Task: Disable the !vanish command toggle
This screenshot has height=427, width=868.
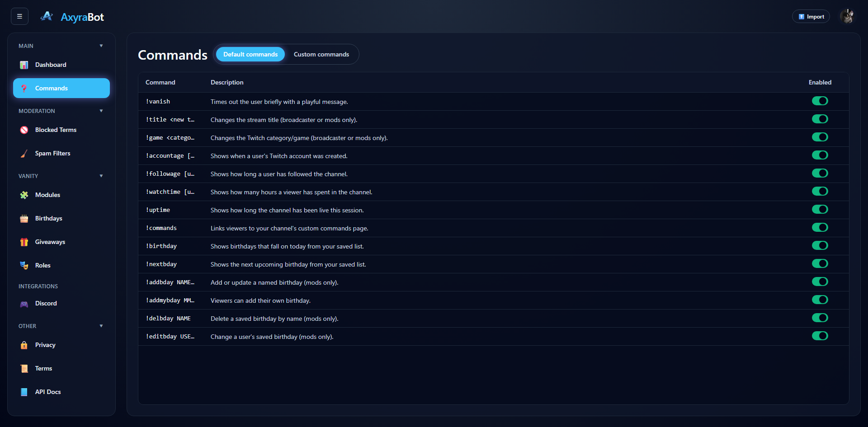Action: coord(820,101)
